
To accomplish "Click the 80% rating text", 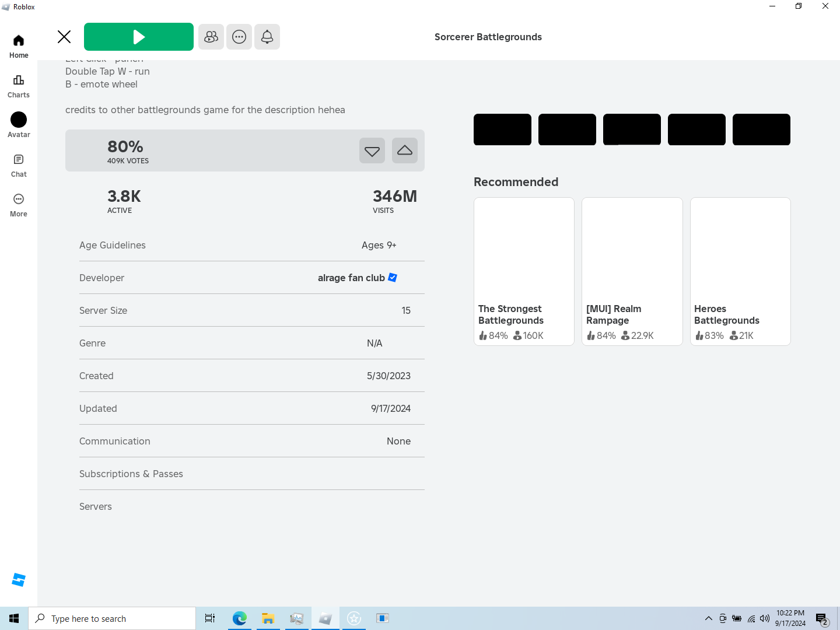I will (x=125, y=146).
